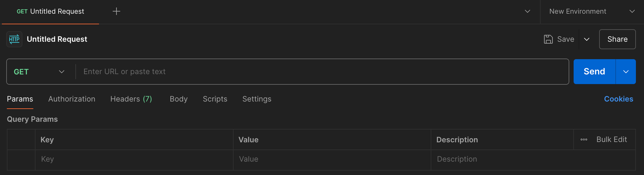644x175 pixels.
Task: Open the Cookies link
Action: tap(618, 99)
